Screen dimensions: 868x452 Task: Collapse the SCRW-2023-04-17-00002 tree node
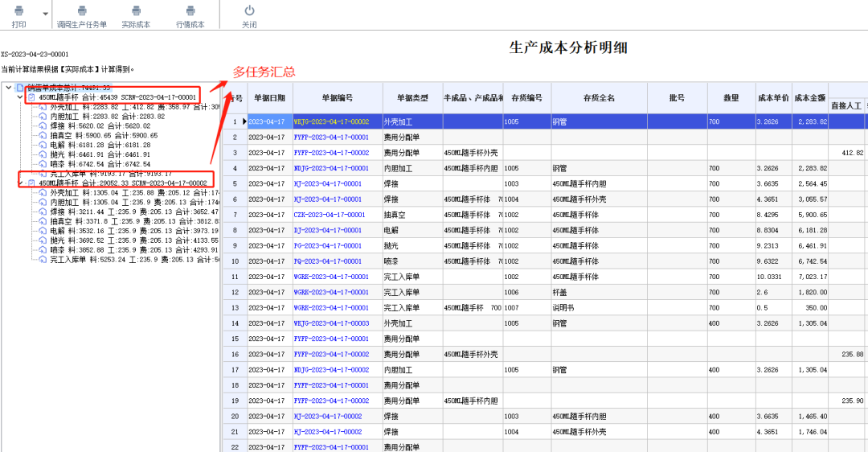pyautogui.click(x=20, y=183)
